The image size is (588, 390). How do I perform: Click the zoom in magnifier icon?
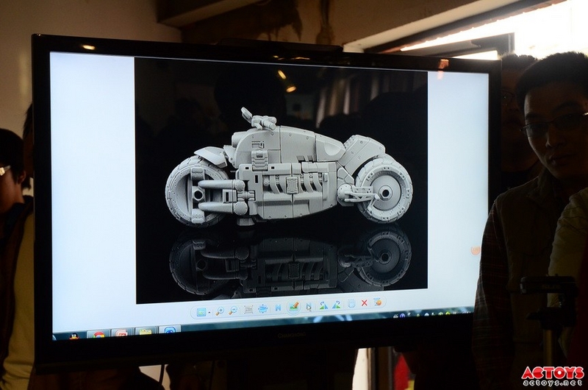[220, 311]
